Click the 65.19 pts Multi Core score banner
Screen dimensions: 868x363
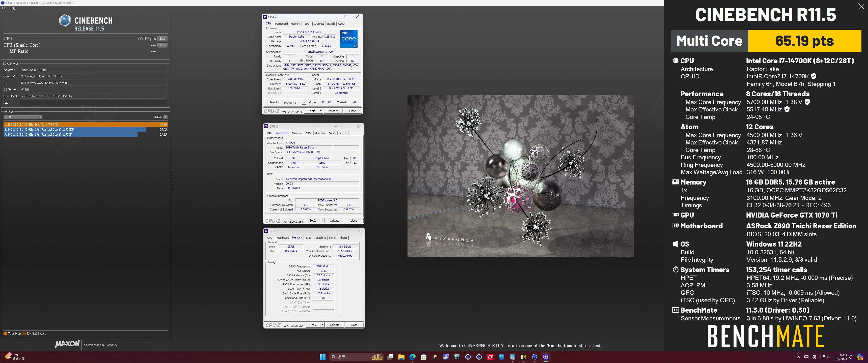[x=805, y=41]
